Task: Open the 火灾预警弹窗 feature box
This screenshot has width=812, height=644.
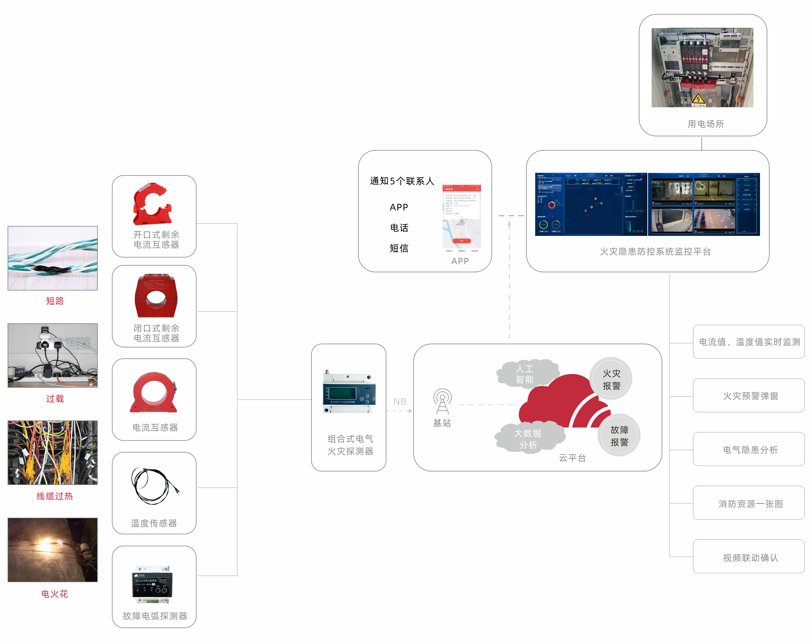Action: (748, 396)
